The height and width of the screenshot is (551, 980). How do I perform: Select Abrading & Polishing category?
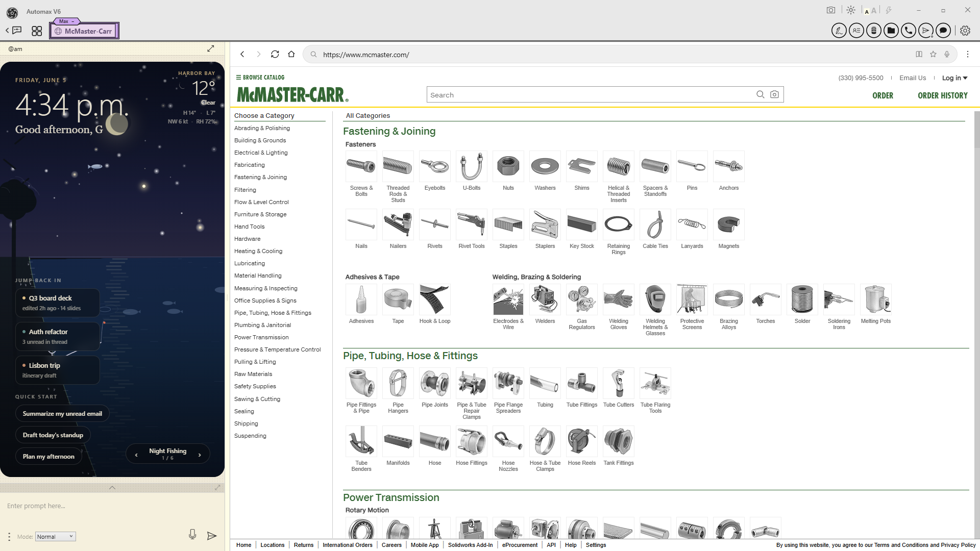point(262,128)
